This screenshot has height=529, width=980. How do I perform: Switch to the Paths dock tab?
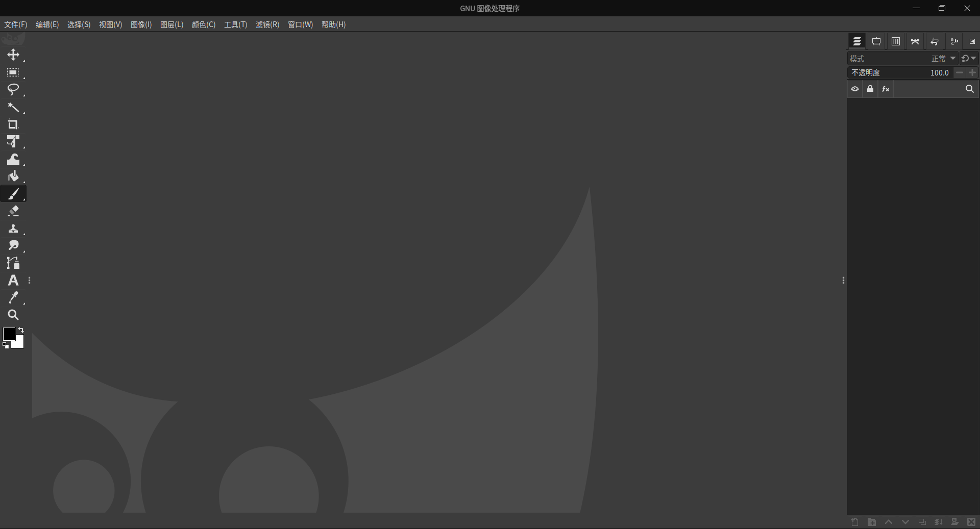(915, 41)
